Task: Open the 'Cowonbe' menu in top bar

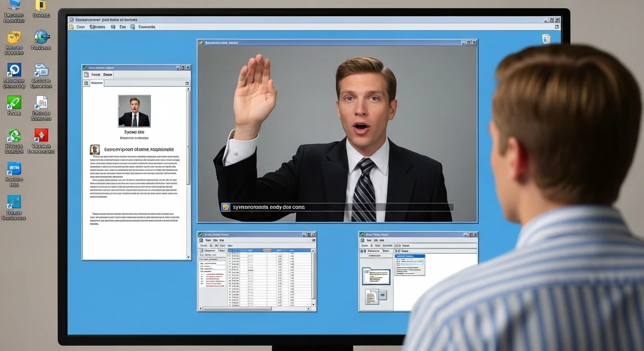Action: click(x=147, y=27)
